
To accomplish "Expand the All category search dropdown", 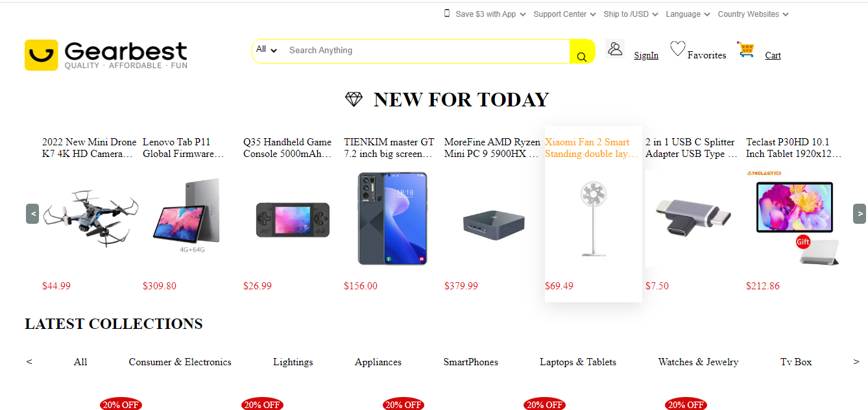I will [267, 49].
